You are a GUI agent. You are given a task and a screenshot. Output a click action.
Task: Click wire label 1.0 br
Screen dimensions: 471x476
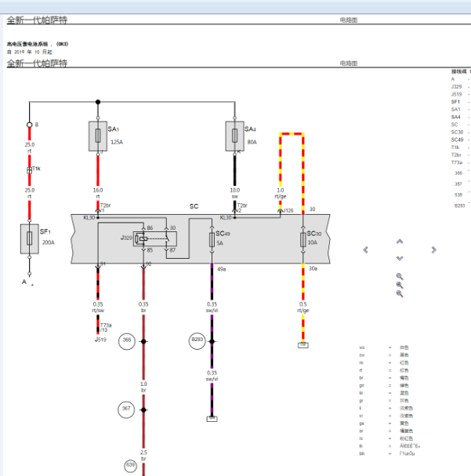143,387
